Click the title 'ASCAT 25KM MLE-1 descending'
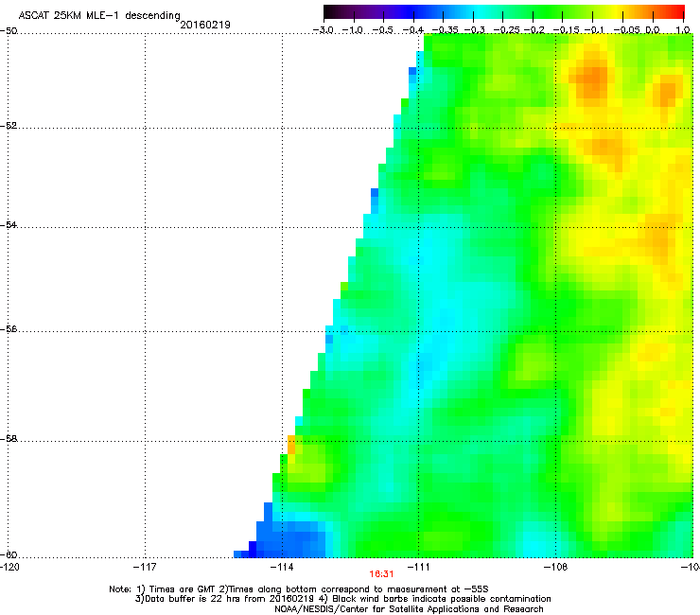Viewport: 700px width, 615px height. click(99, 16)
